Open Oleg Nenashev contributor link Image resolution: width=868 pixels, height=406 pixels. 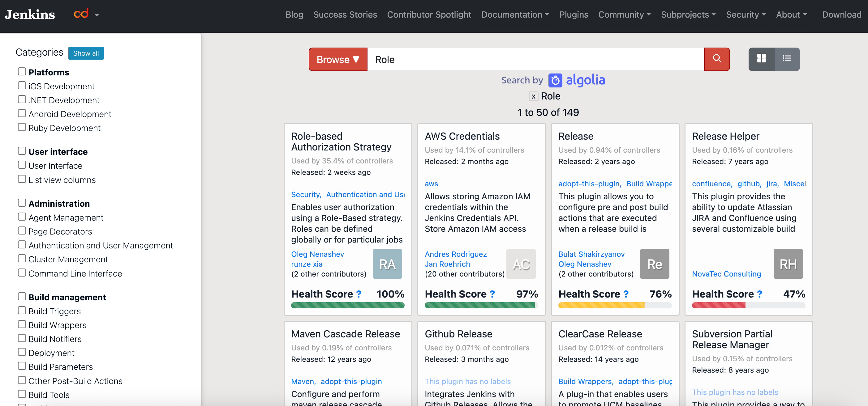[x=317, y=254]
